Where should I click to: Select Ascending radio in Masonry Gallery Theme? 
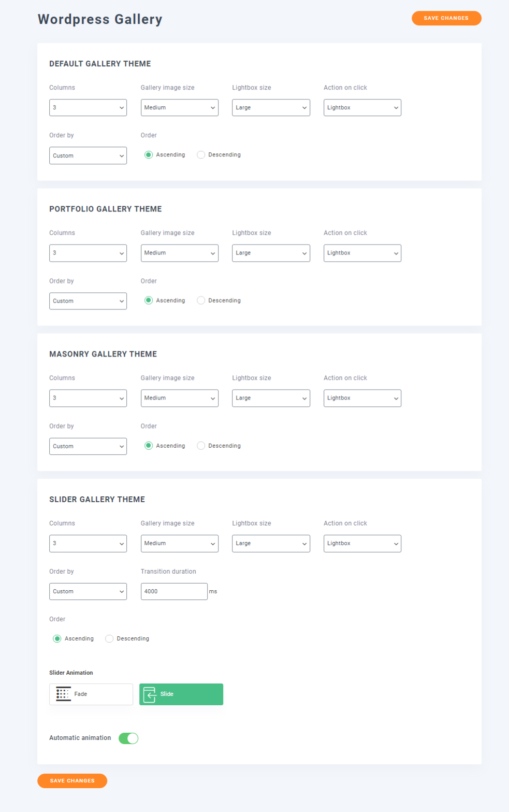tap(149, 446)
